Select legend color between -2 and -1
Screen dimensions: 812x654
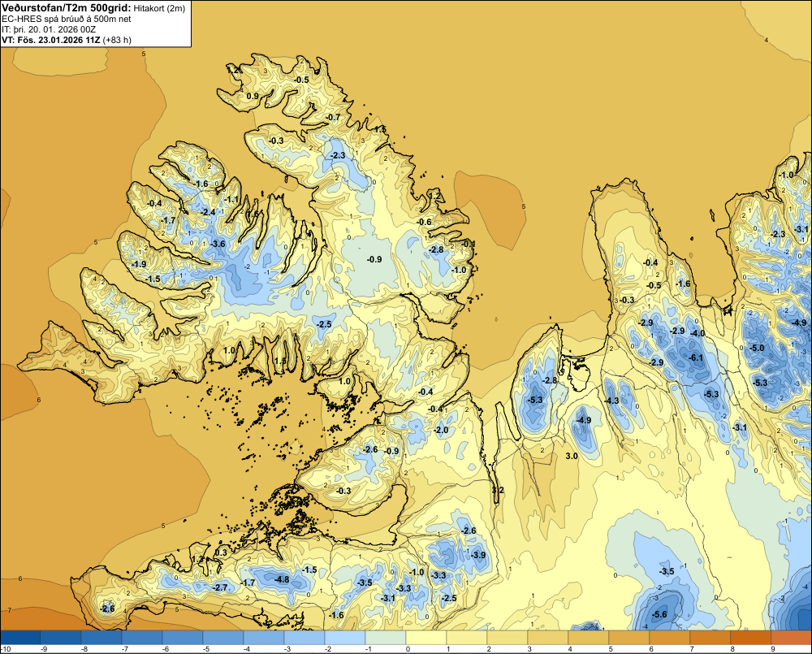pyautogui.click(x=345, y=637)
